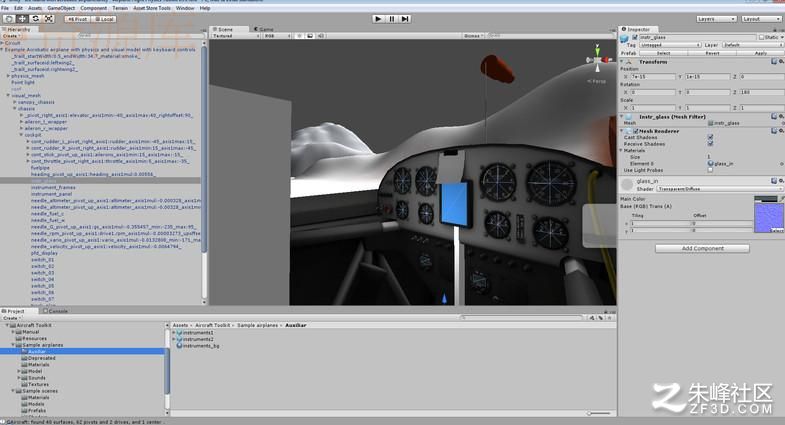Open the Asset Store Tools menu
Screen dimensions: 785x425
152,8
